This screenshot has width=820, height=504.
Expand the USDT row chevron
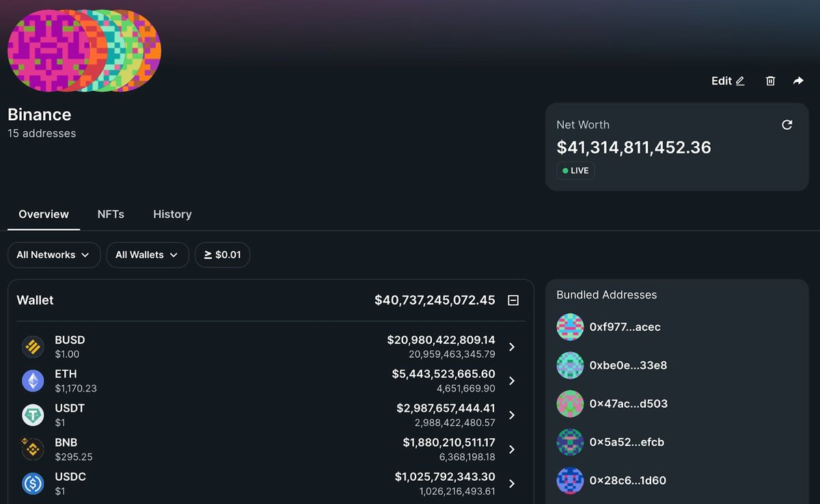click(x=512, y=415)
